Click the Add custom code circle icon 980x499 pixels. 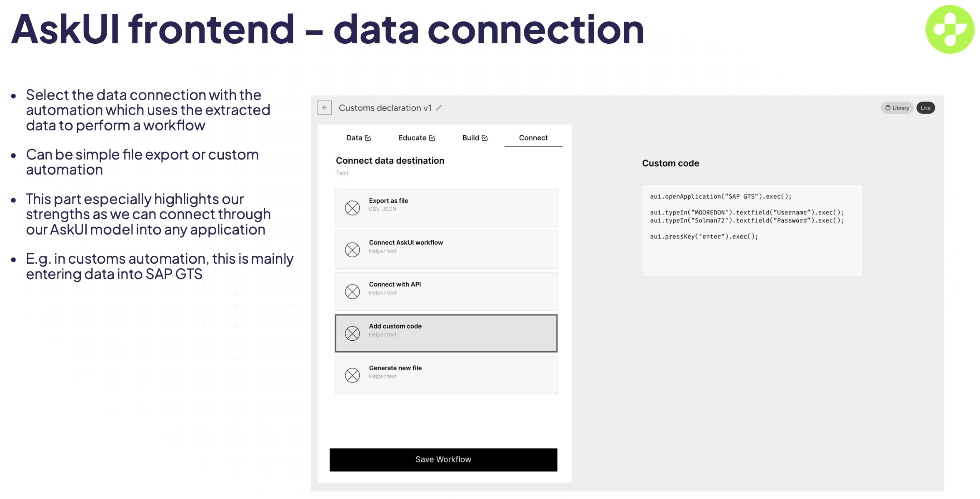click(352, 333)
